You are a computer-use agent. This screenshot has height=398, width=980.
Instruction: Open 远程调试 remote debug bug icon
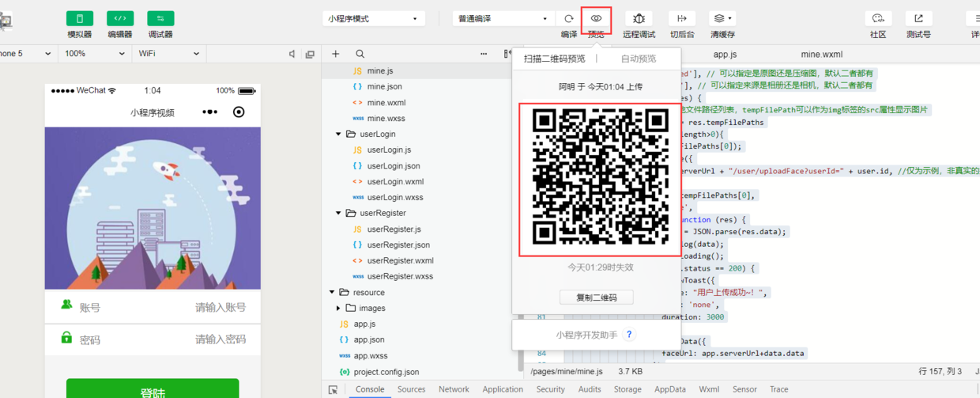pyautogui.click(x=639, y=18)
